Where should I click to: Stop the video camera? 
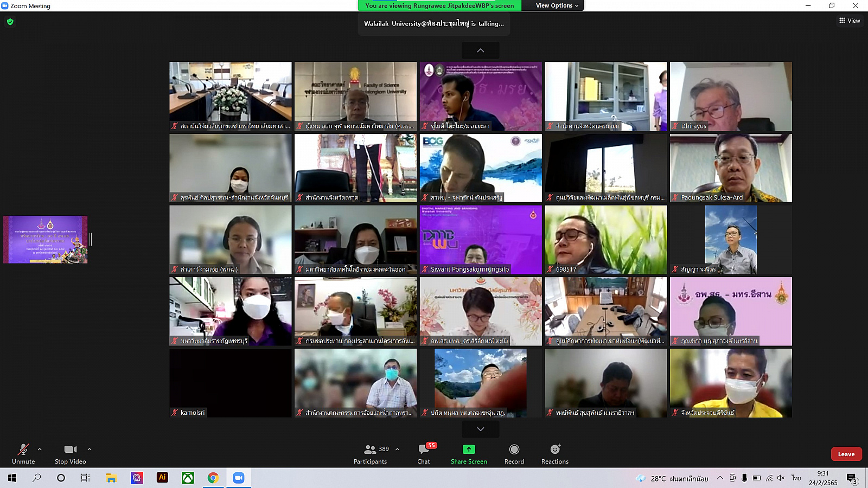click(x=70, y=454)
